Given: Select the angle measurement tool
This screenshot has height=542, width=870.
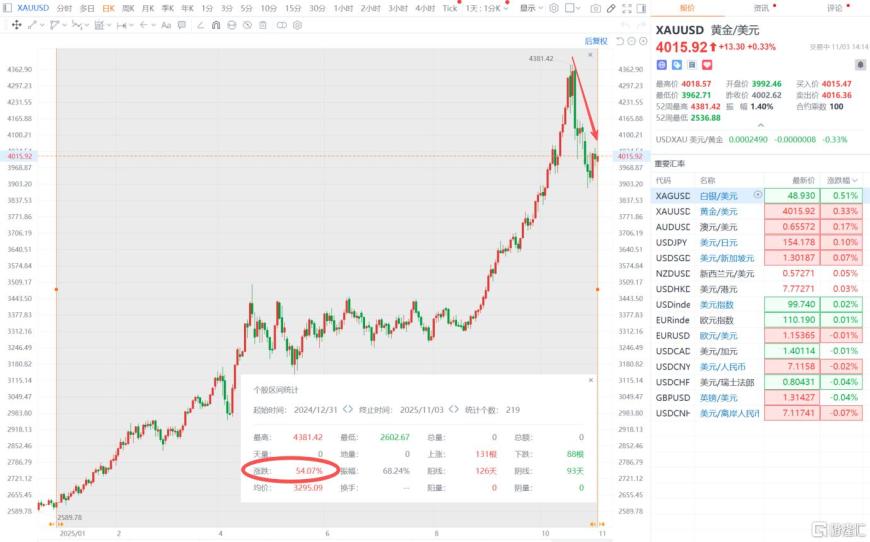Looking at the screenshot, I should [x=200, y=25].
